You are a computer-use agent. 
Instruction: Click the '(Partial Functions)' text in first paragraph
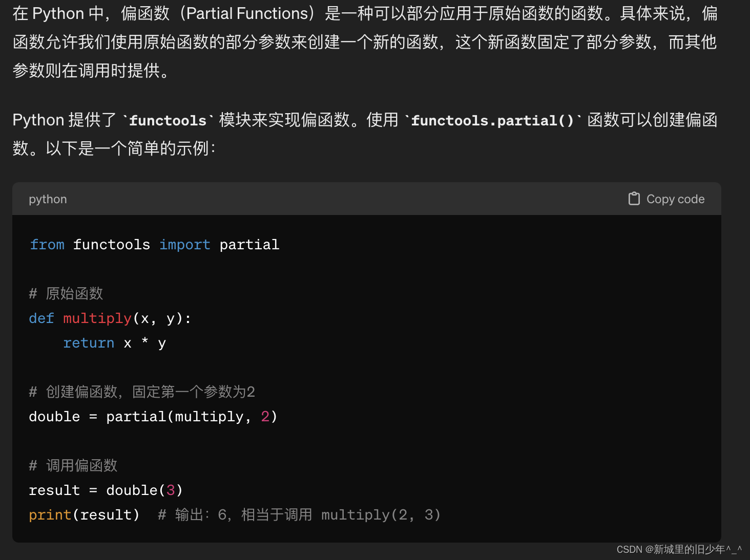[246, 13]
